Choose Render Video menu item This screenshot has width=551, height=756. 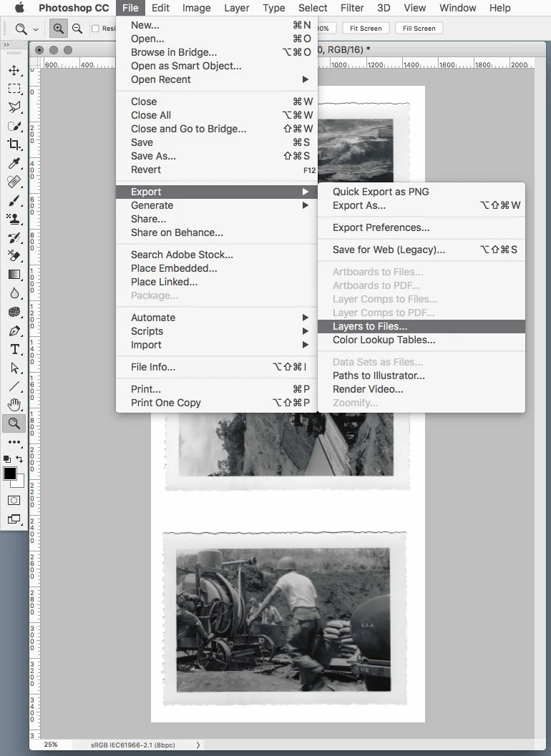[x=421, y=389]
